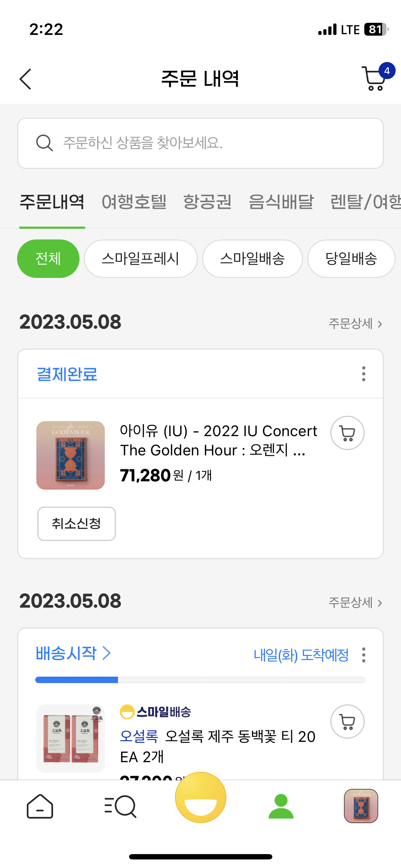Open category search in bottom navigation

point(120,806)
